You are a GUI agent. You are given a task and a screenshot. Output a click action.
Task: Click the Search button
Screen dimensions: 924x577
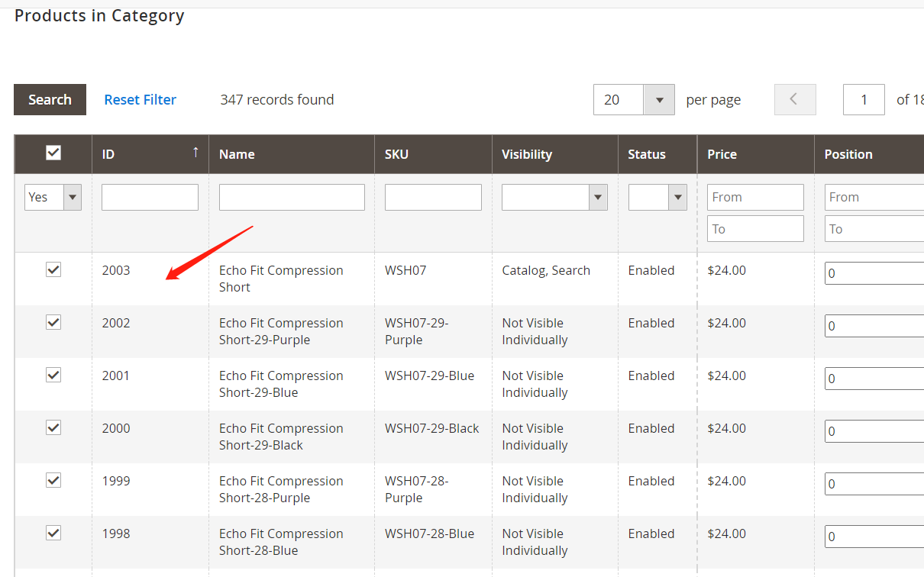pos(50,100)
